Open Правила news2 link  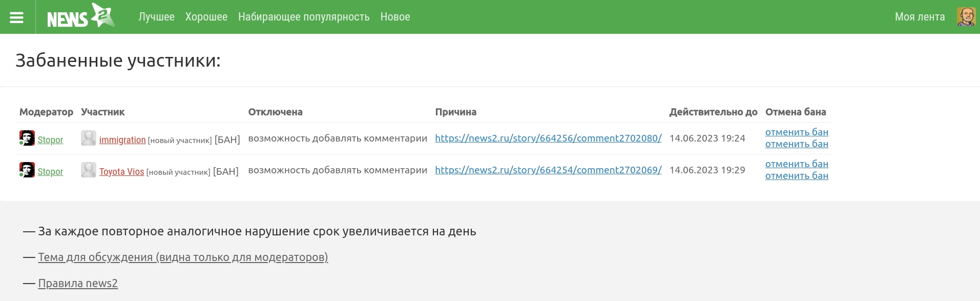tap(78, 284)
